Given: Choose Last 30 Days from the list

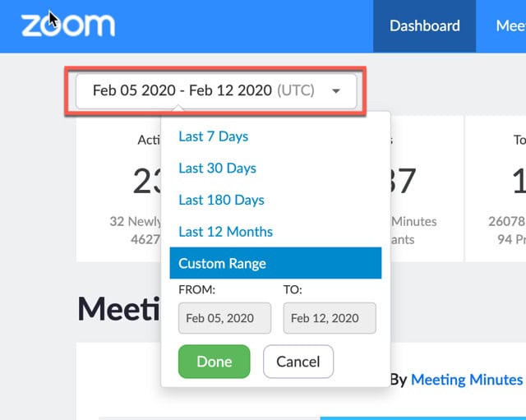Looking at the screenshot, I should click(x=217, y=168).
